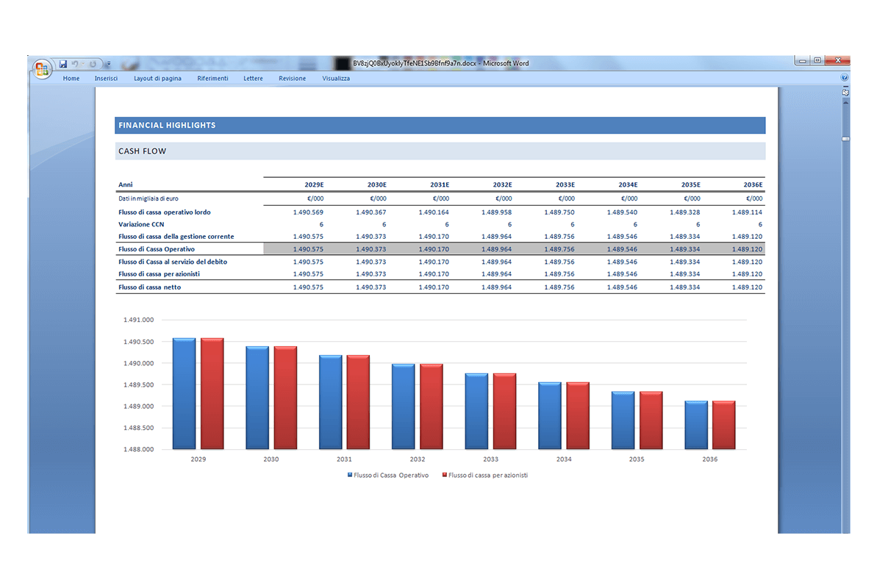Open the Inserisci ribbon tab
This screenshot has height=588, width=877.
(107, 79)
